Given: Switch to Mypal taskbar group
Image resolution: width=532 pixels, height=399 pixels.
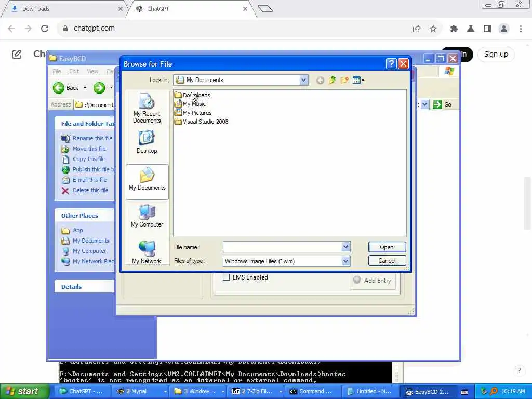Looking at the screenshot, I should tap(141, 392).
